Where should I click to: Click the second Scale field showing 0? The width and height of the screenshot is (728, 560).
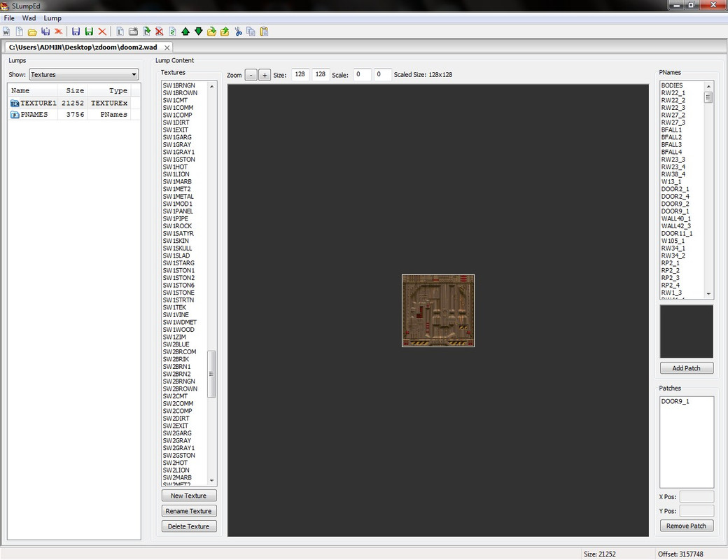pos(383,74)
